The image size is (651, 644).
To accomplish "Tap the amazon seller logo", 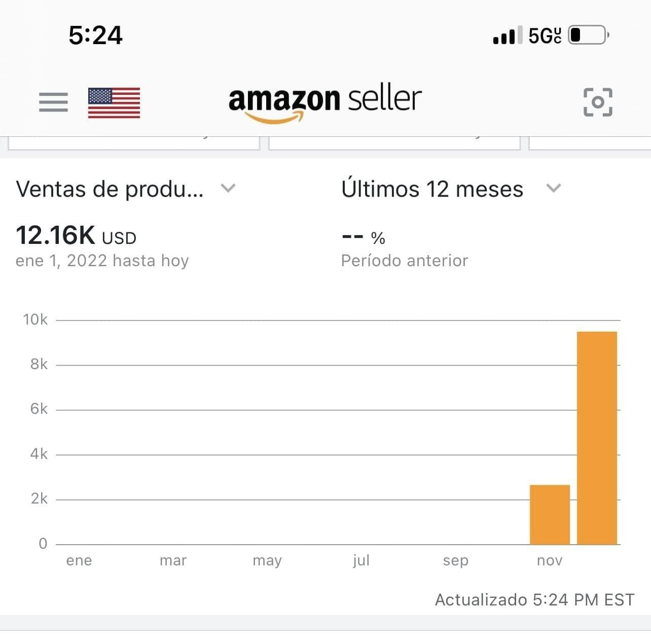I will (x=325, y=101).
